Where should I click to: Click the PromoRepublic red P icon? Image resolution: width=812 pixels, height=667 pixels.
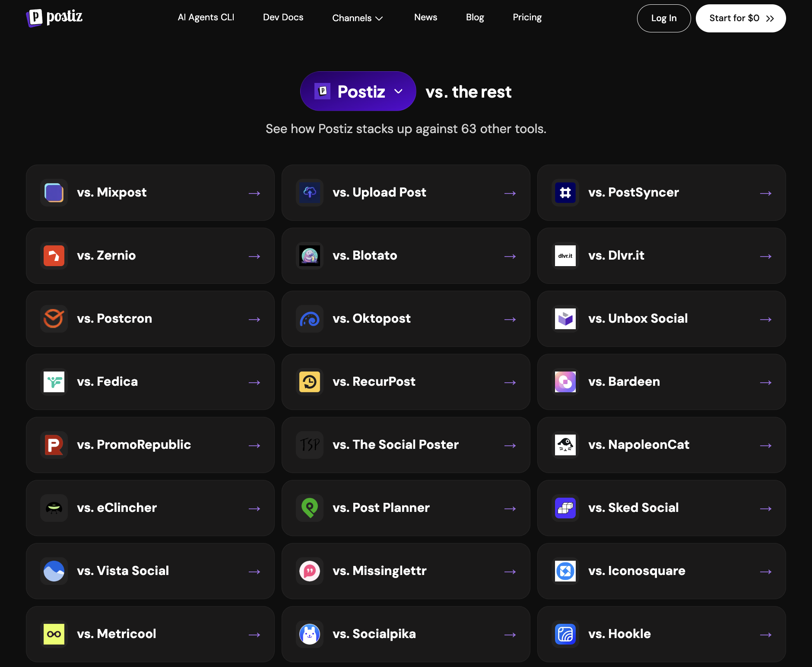[x=54, y=445]
